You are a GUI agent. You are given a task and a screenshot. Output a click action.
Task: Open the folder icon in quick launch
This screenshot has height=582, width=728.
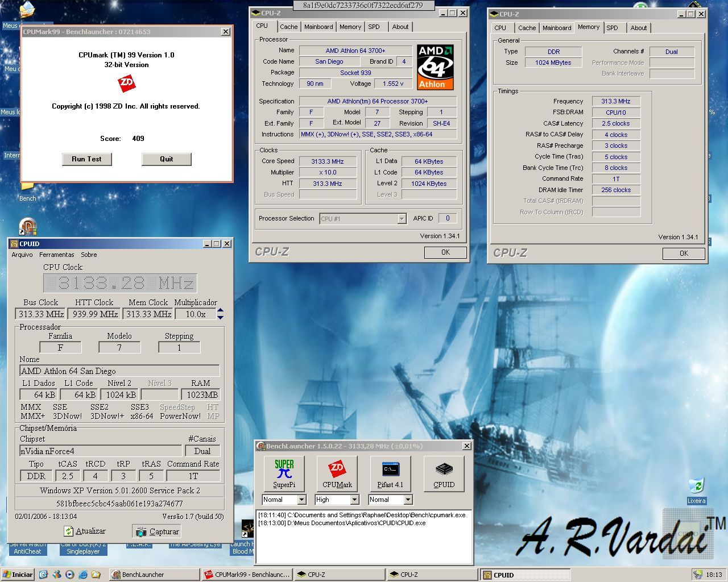pos(96,575)
